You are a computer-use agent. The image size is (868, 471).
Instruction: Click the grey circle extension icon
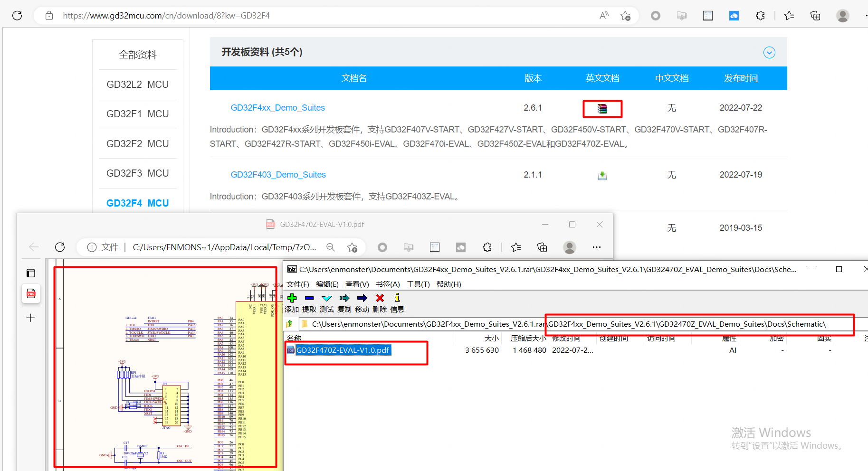click(656, 16)
